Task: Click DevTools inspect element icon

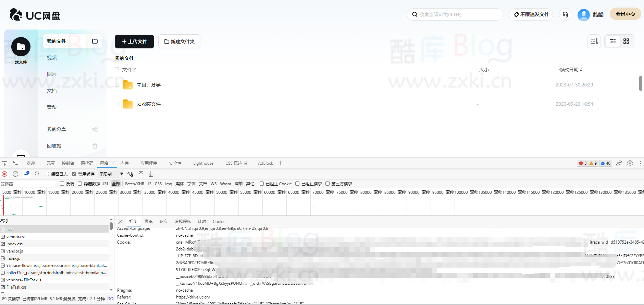Action: coord(4,163)
